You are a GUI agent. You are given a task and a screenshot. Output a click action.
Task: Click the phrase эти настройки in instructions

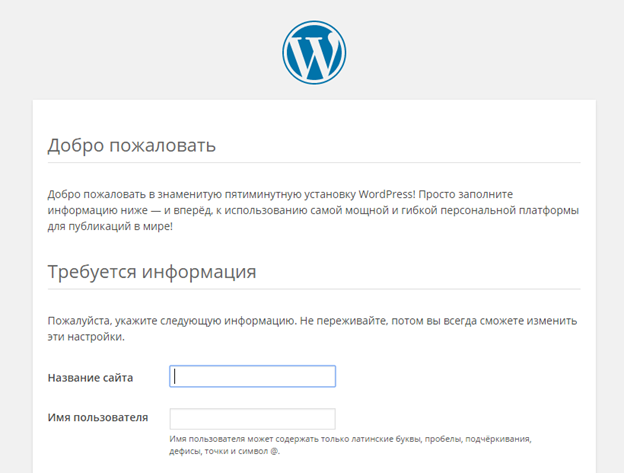coord(86,337)
